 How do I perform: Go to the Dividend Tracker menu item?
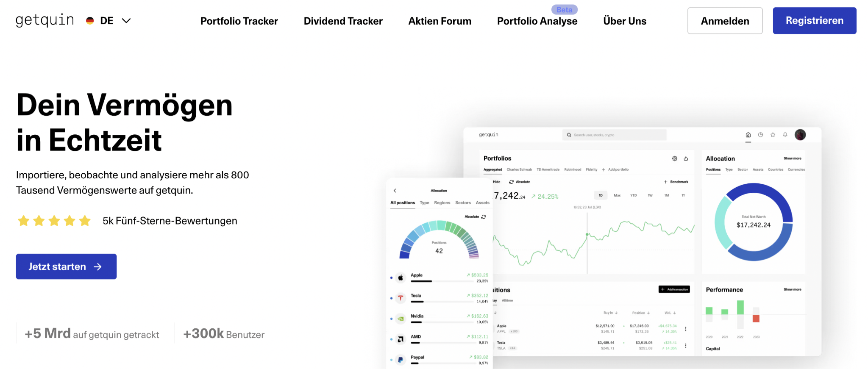[343, 21]
